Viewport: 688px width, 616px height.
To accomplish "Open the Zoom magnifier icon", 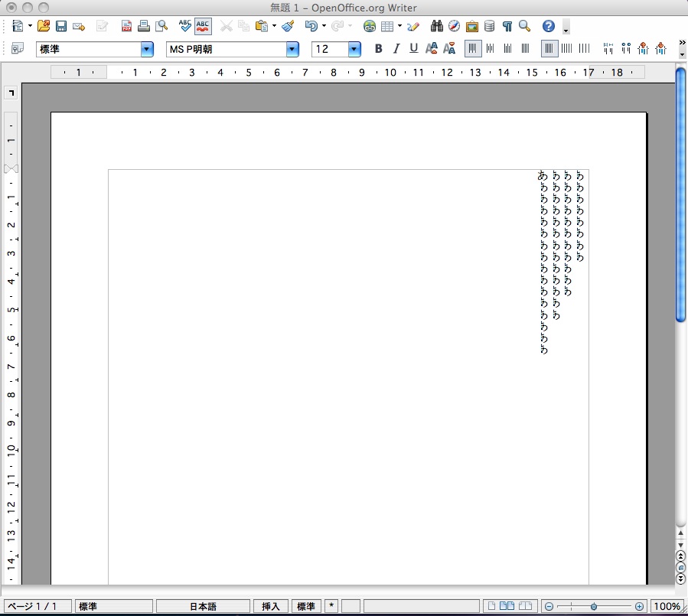I will coord(524,26).
